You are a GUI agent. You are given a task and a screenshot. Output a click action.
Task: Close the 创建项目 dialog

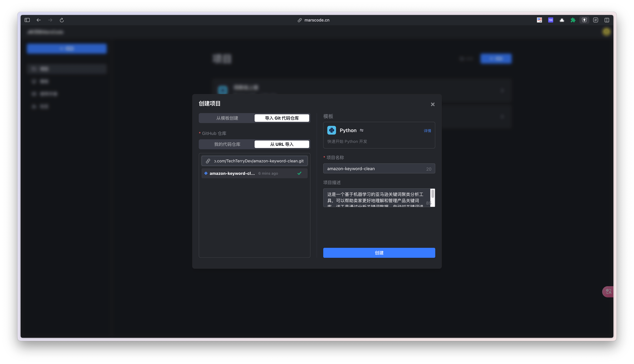pos(433,104)
